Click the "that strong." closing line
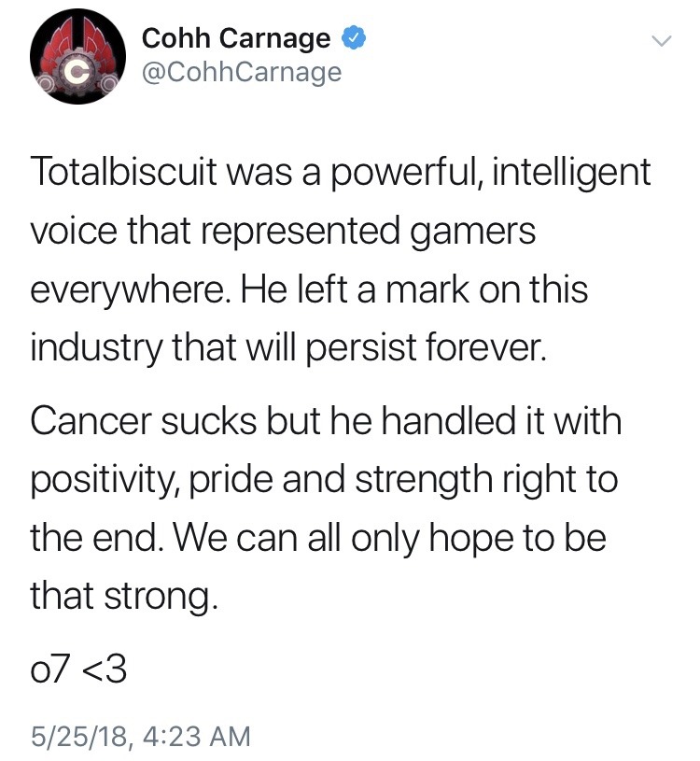700x761 pixels. [x=123, y=596]
